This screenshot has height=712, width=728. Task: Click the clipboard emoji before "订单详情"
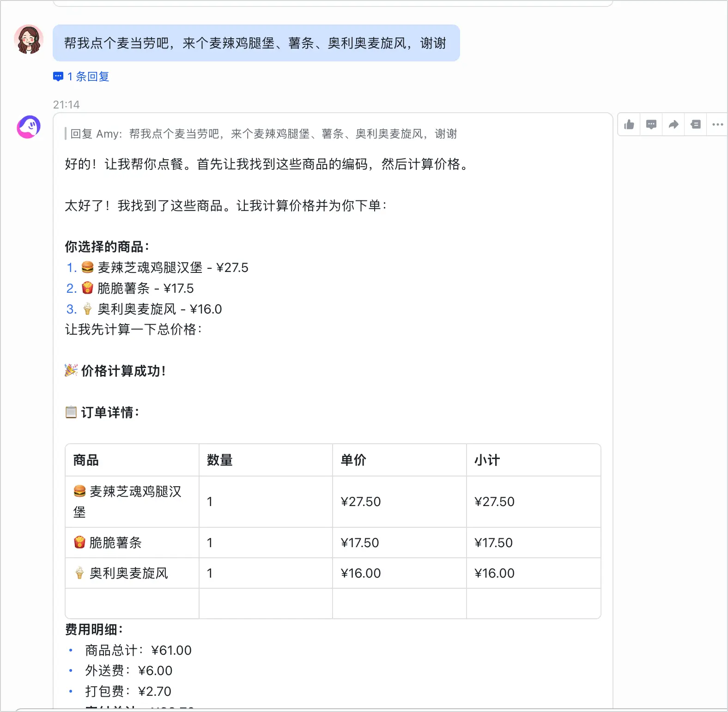[71, 412]
